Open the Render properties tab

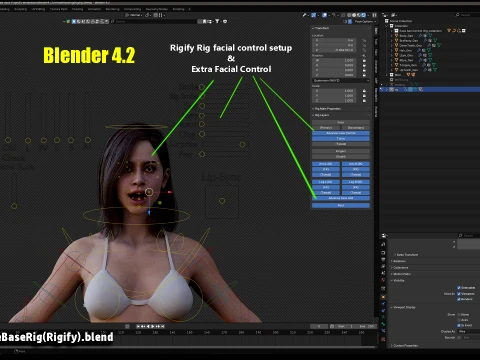click(x=383, y=253)
